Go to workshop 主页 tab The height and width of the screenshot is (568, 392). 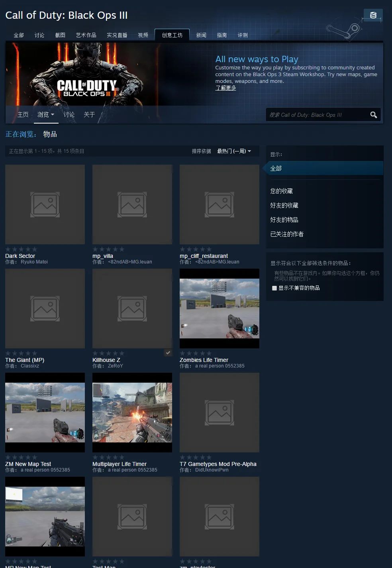[23, 114]
